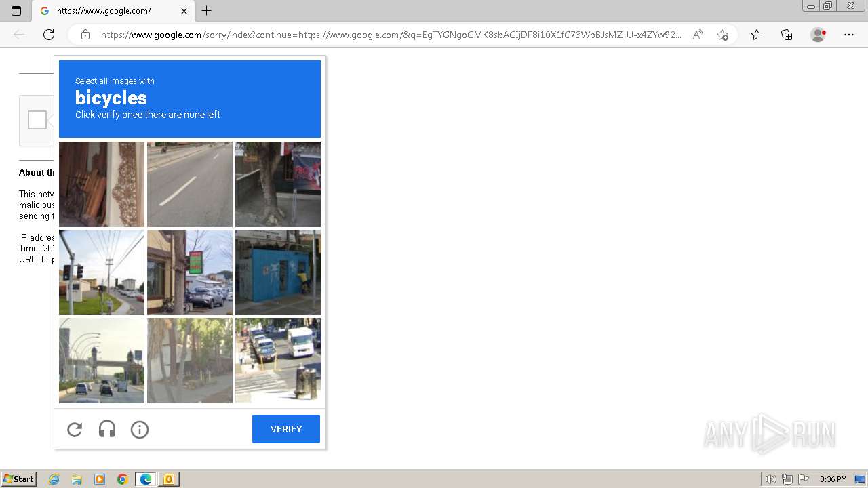Launch Internet Explorer from taskbar

point(54,479)
